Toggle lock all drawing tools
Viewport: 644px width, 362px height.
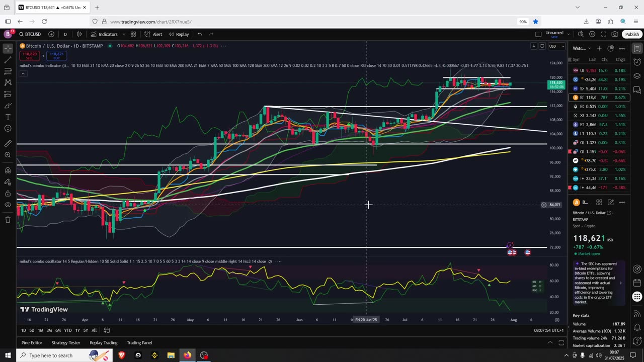[x=8, y=194]
